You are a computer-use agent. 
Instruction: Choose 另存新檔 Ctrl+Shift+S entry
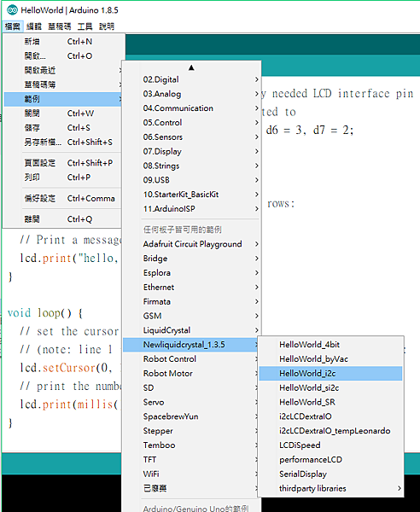click(62, 142)
